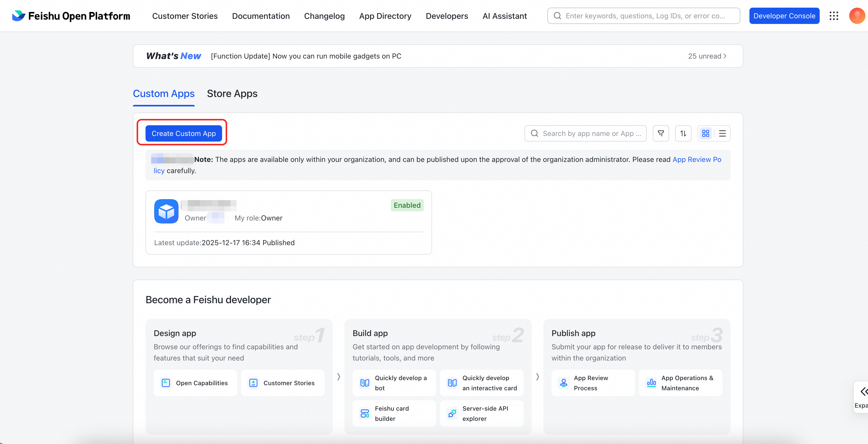Click the user avatar icon
Image resolution: width=868 pixels, height=444 pixels.
click(857, 16)
